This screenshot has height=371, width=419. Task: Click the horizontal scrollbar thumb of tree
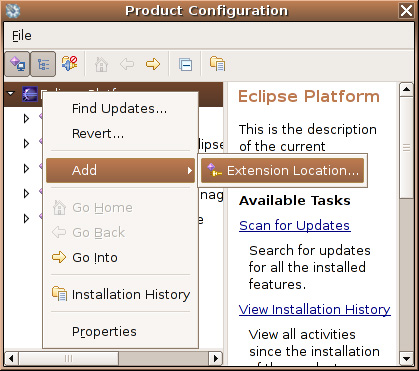click(x=68, y=359)
